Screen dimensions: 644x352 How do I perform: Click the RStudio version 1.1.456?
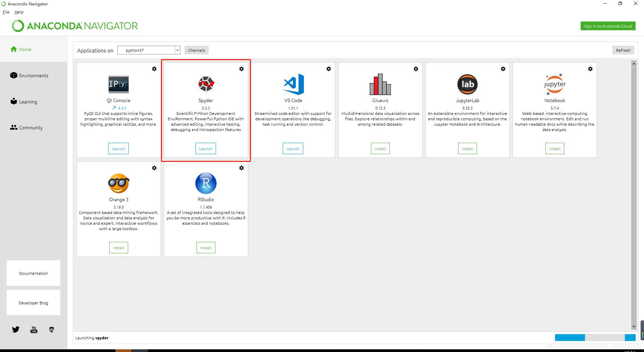[206, 207]
